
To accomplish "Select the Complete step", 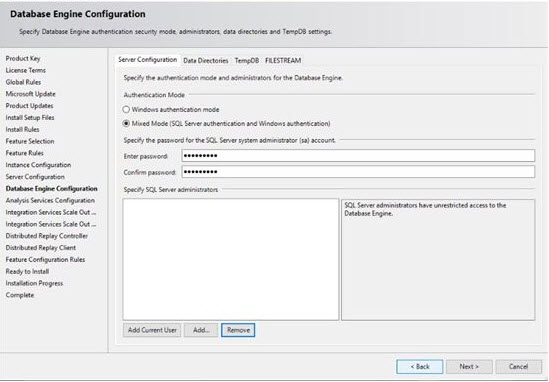I will tap(20, 295).
